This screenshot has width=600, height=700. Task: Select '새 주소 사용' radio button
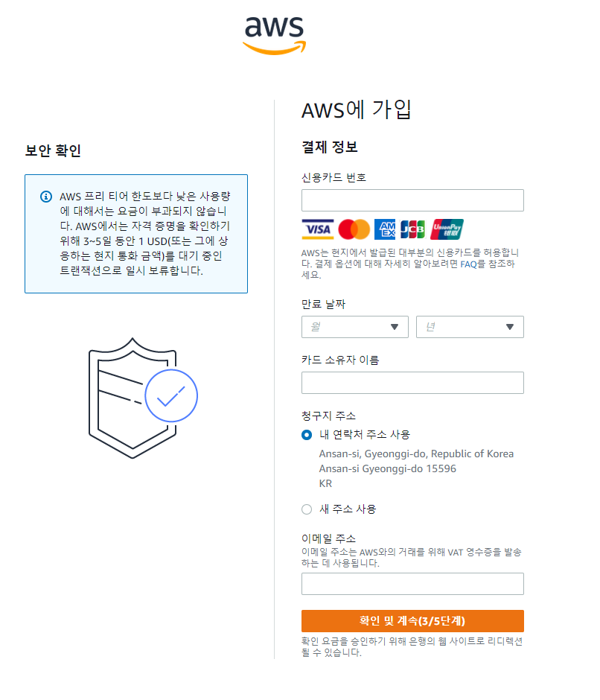pyautogui.click(x=307, y=509)
